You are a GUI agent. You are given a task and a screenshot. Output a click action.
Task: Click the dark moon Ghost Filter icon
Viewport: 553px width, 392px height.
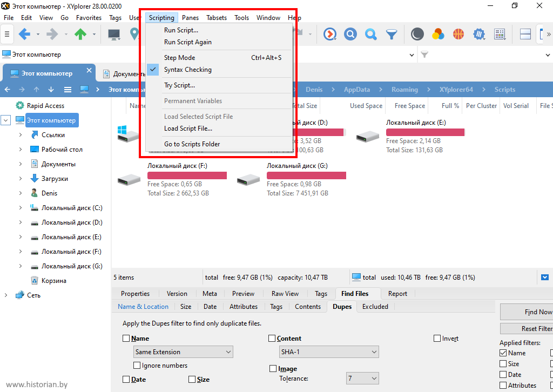tap(417, 35)
